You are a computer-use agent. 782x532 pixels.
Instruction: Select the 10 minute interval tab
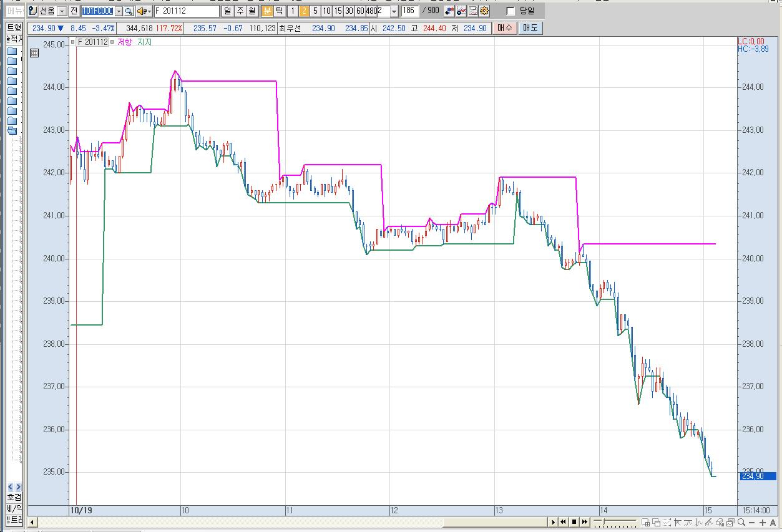tap(326, 11)
